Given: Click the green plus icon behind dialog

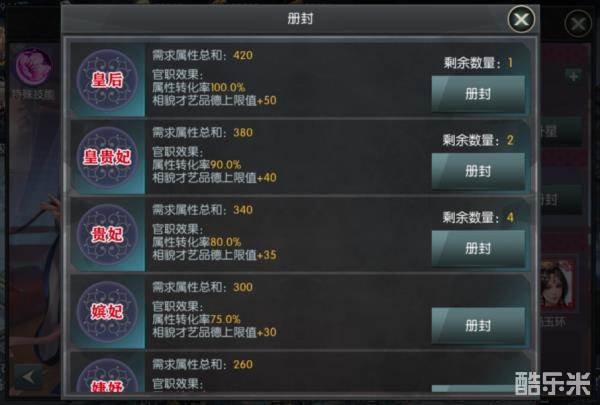Looking at the screenshot, I should [573, 77].
